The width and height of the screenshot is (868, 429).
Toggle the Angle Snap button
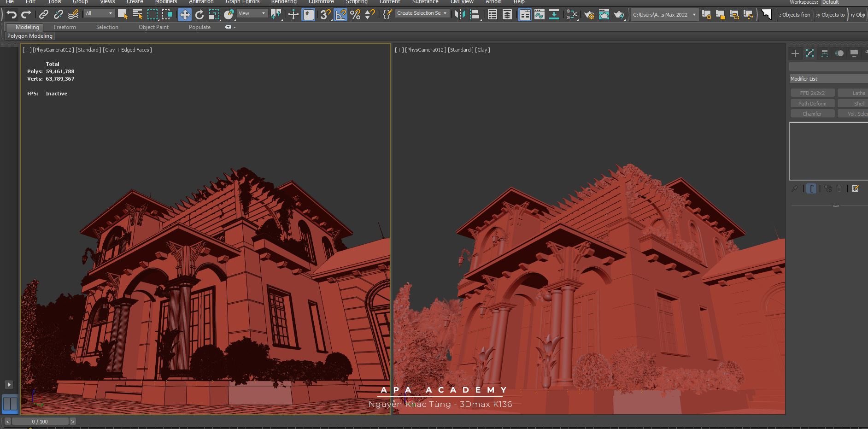coord(340,14)
